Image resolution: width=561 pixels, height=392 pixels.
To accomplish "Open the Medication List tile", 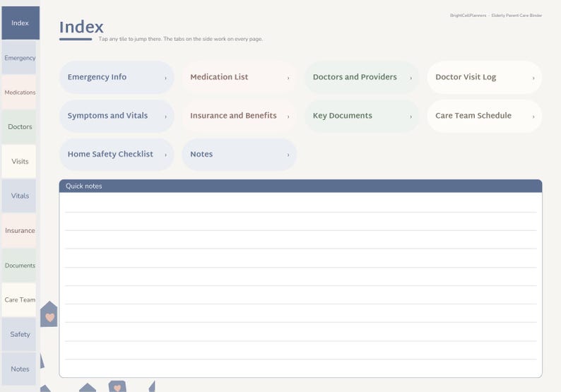I will 240,77.
